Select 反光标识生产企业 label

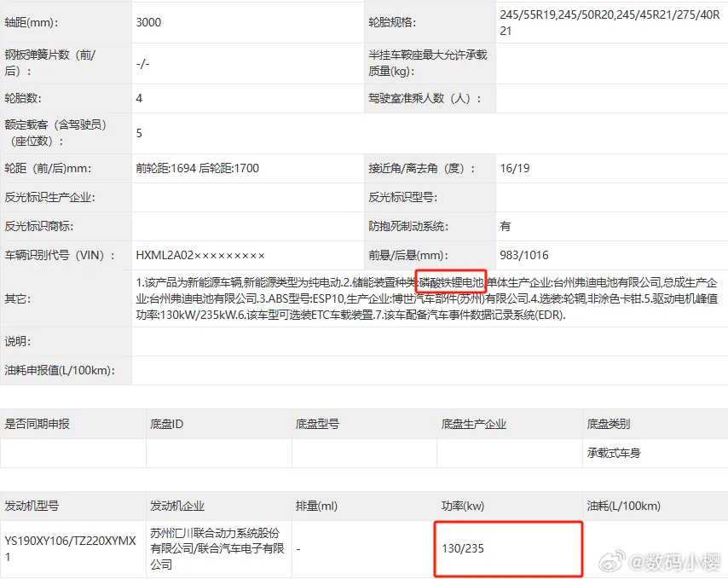[49, 197]
